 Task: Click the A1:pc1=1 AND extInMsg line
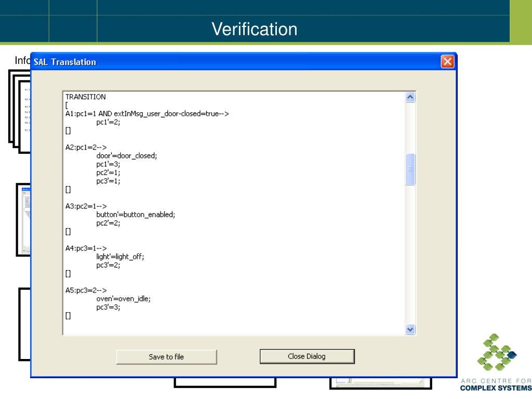tap(147, 114)
